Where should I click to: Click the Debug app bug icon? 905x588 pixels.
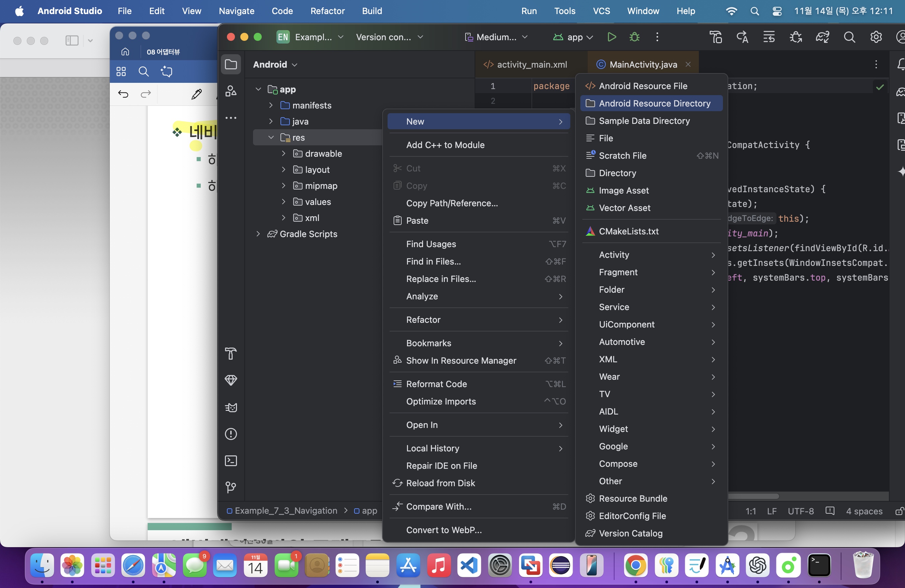[634, 37]
